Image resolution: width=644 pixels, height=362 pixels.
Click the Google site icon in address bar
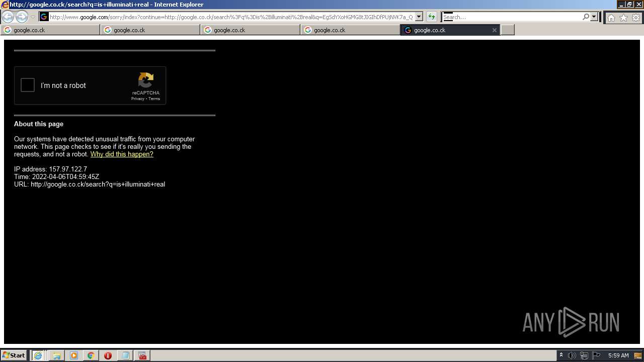pos(44,17)
